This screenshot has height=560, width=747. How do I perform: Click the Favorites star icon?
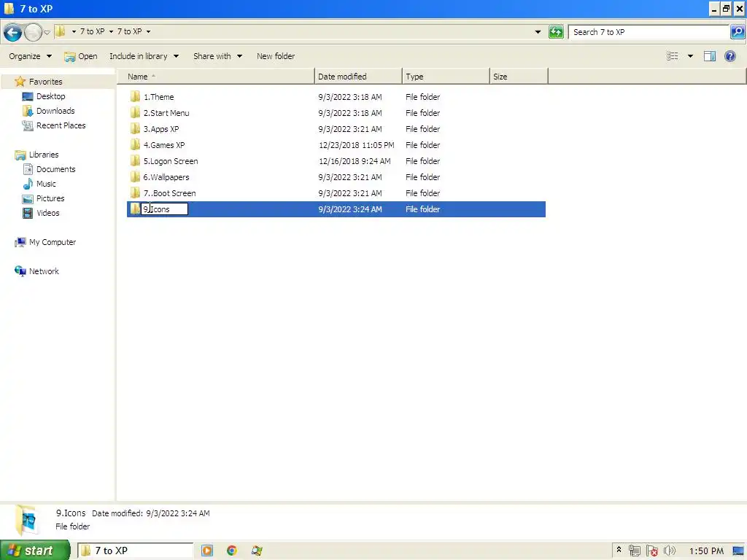(x=20, y=82)
